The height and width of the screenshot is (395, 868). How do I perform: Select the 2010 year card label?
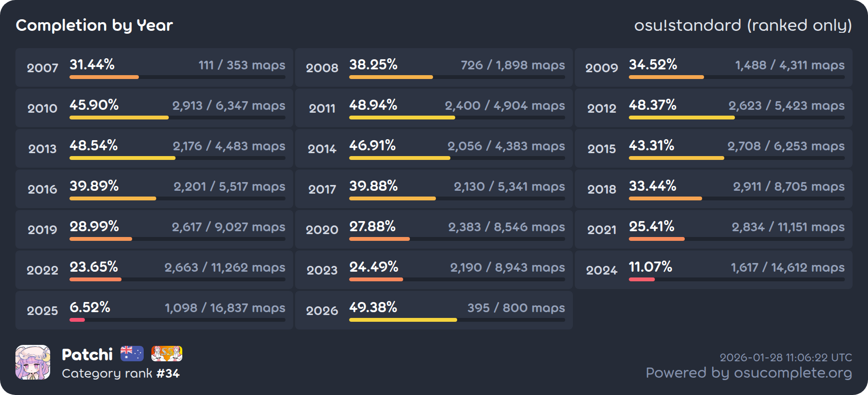click(42, 108)
